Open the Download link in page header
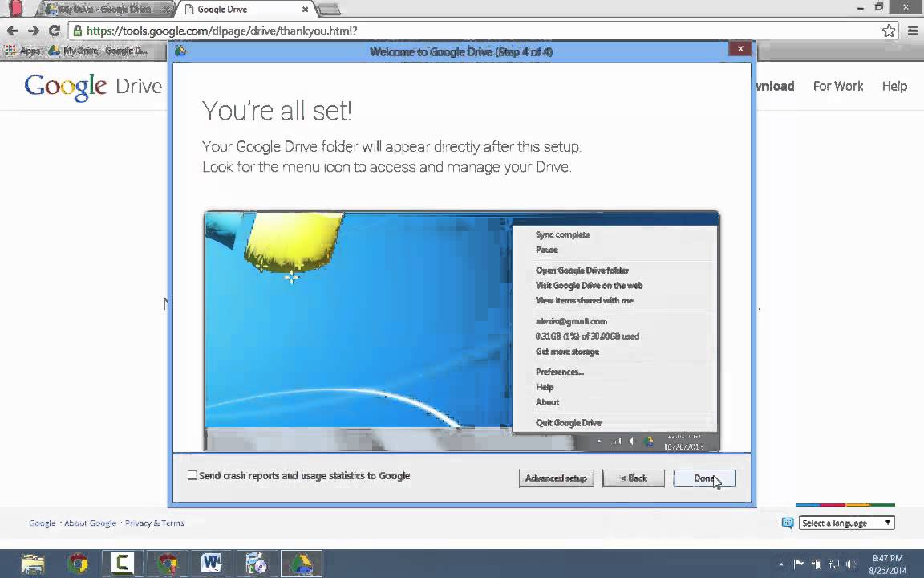Screen dimensions: 924x578 click(x=775, y=86)
